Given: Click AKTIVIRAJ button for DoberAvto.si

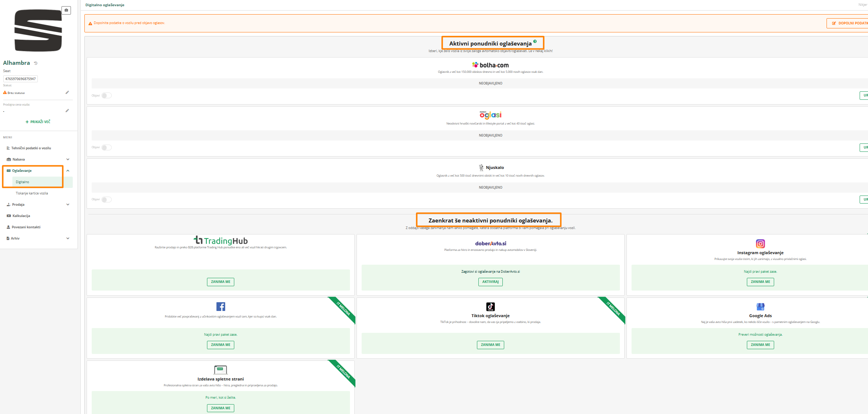Looking at the screenshot, I should (490, 282).
